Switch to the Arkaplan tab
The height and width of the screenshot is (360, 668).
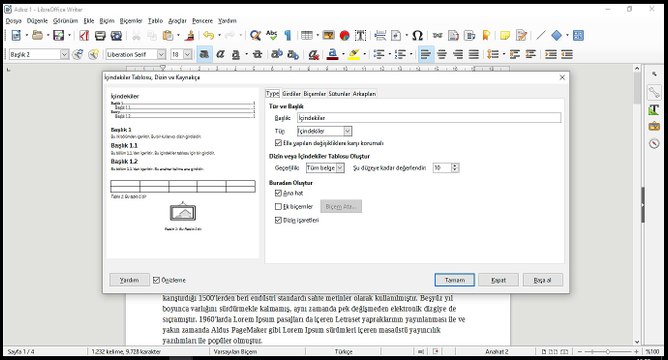364,94
